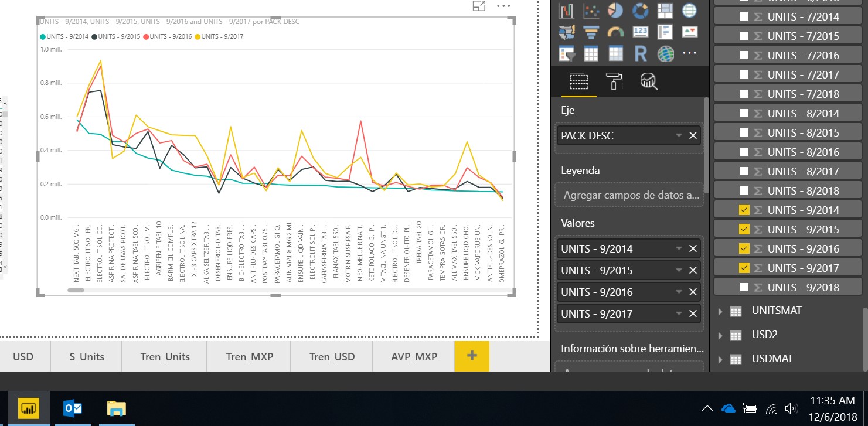Screen dimensions: 868x426
Task: Select the table visualization
Action: click(x=591, y=54)
